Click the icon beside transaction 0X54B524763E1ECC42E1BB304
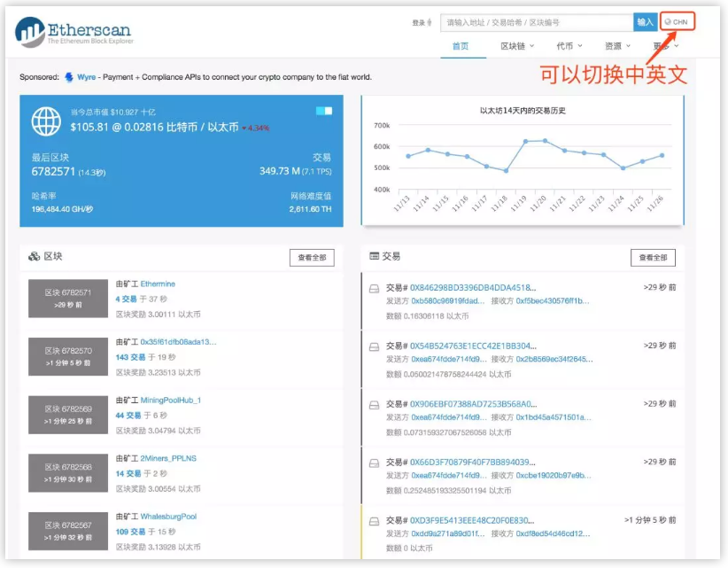Viewport: 728px width, 568px height. [375, 347]
